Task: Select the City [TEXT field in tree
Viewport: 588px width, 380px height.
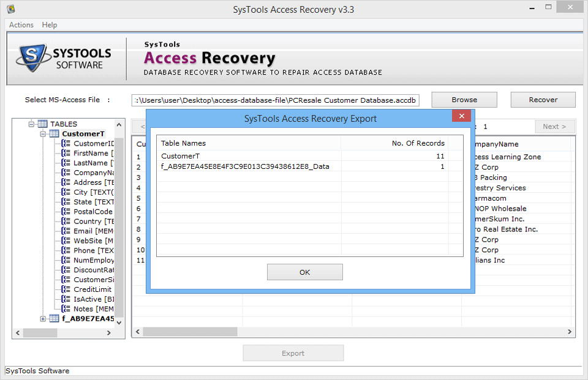Action: pyautogui.click(x=93, y=192)
